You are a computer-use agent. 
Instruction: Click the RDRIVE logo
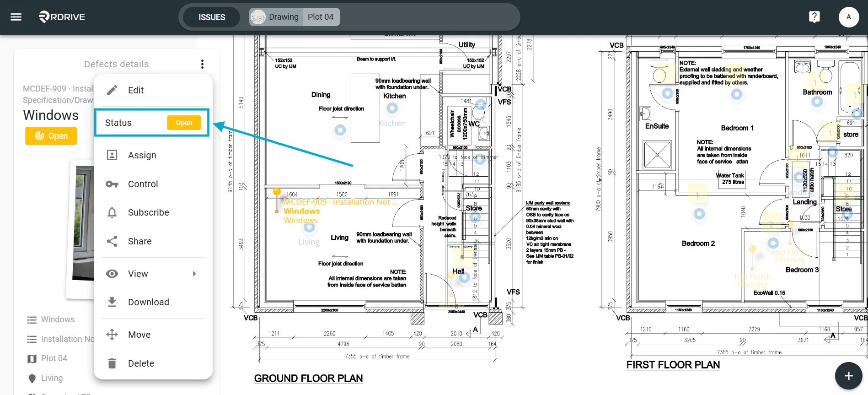click(62, 17)
